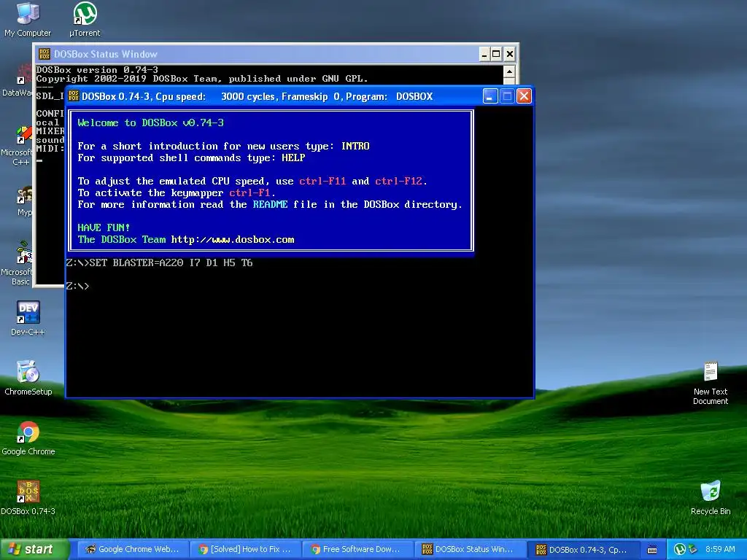747x560 pixels.
Task: Open the My Computer desktop icon
Action: click(28, 20)
